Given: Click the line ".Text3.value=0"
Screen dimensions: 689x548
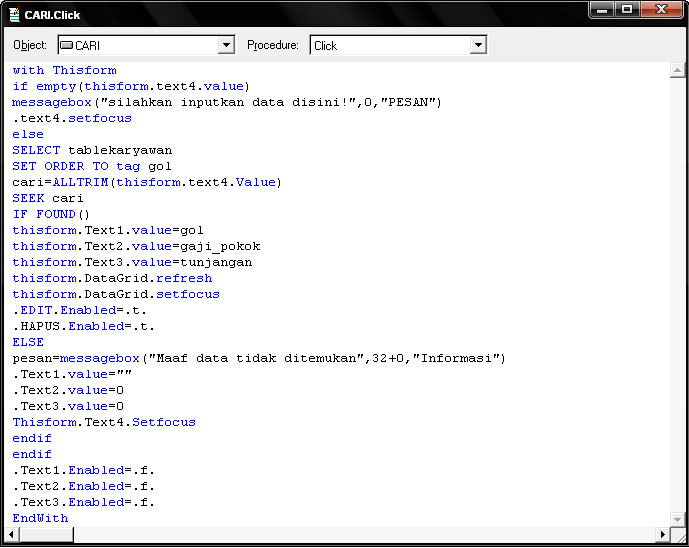Looking at the screenshot, I should (68, 406).
